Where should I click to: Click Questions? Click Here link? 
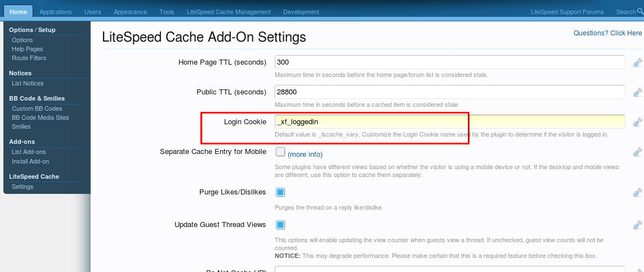tap(607, 33)
